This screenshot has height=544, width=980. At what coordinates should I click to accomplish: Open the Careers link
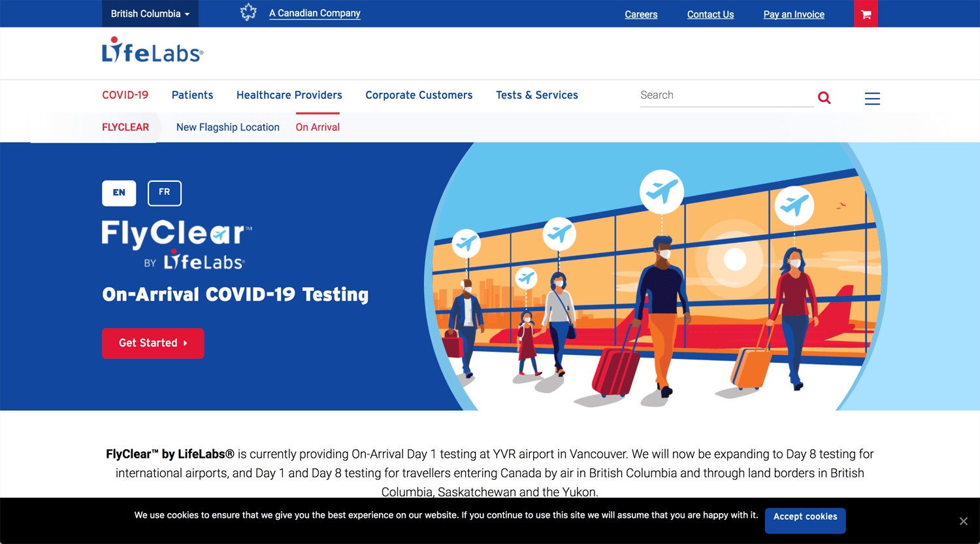(x=641, y=14)
